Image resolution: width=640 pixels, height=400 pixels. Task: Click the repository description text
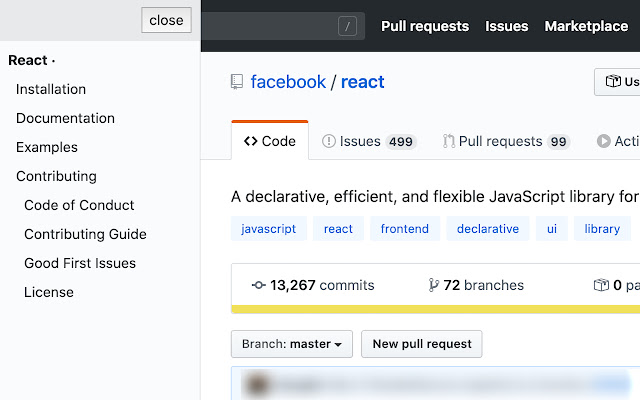(435, 197)
